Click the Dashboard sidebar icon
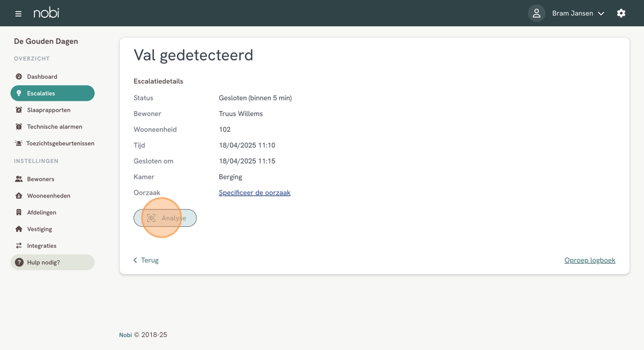644x350 pixels. pos(19,77)
